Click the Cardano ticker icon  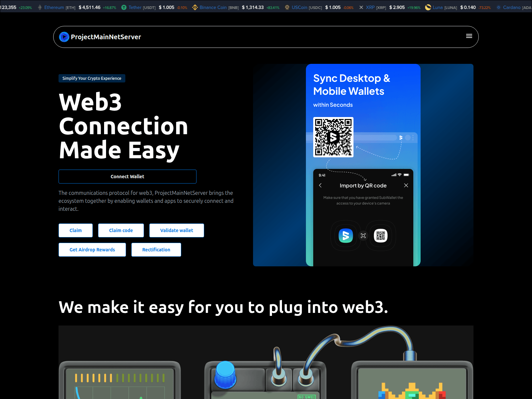498,7
